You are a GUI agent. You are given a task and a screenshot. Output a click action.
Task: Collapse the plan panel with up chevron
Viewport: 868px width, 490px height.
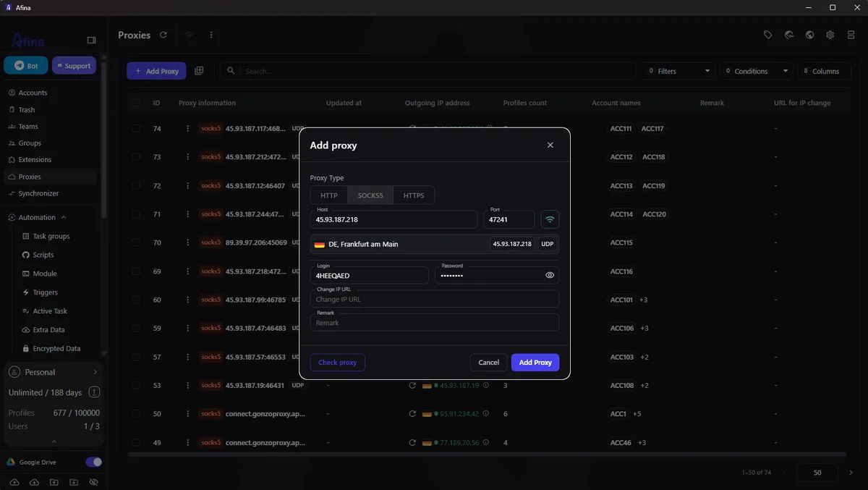54,441
